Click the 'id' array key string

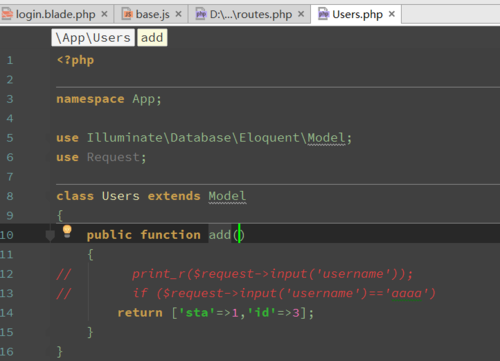[262, 313]
